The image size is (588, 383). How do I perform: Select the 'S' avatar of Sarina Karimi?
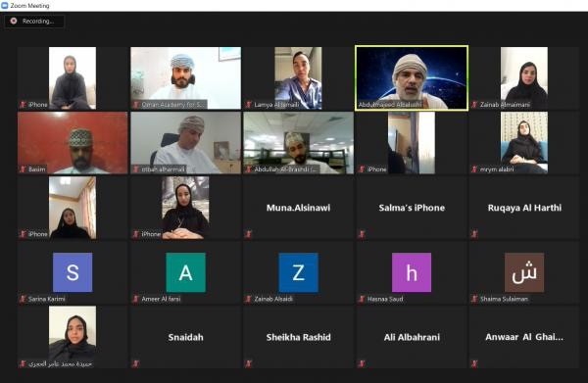(73, 272)
